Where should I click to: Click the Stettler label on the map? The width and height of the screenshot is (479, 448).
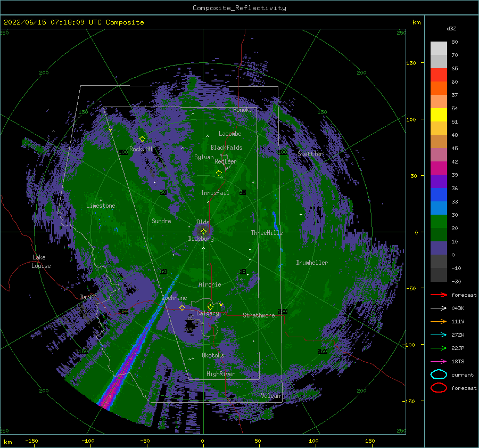310,154
